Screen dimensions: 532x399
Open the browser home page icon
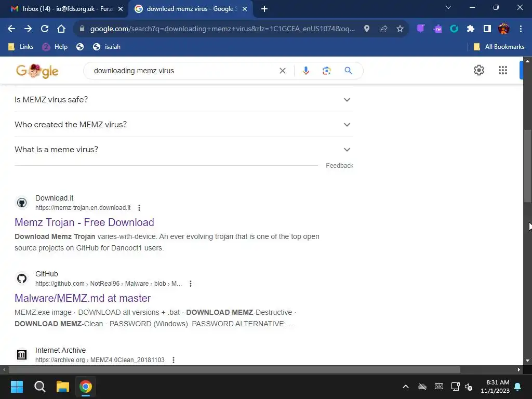point(61,29)
